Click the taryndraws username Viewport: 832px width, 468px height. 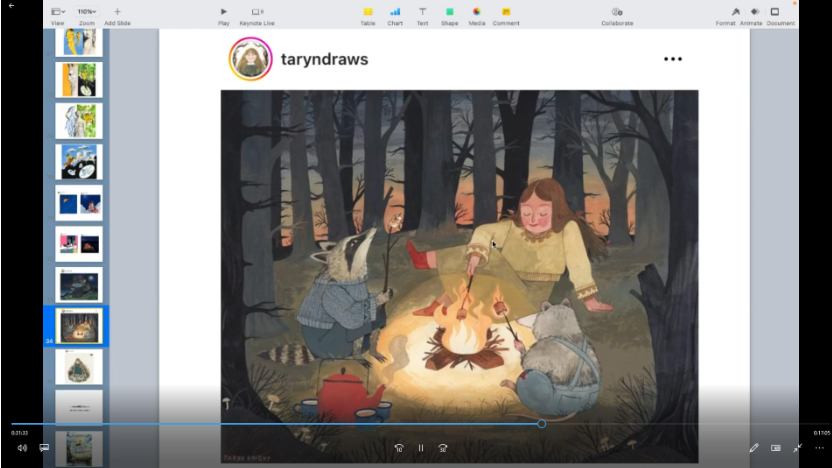[324, 59]
